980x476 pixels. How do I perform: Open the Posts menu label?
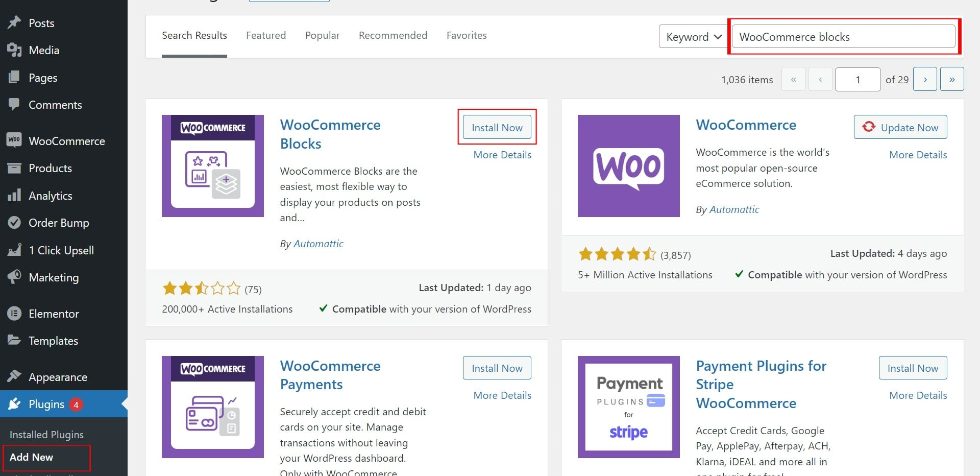pos(41,23)
